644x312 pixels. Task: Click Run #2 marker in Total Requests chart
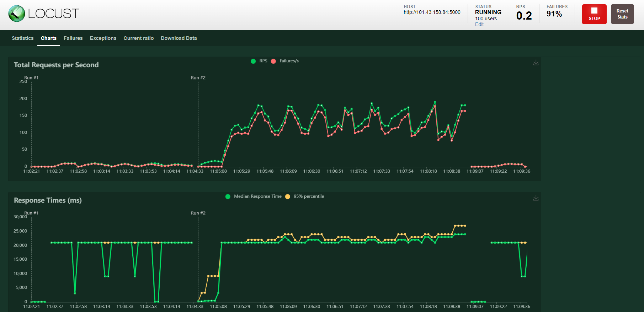click(198, 78)
